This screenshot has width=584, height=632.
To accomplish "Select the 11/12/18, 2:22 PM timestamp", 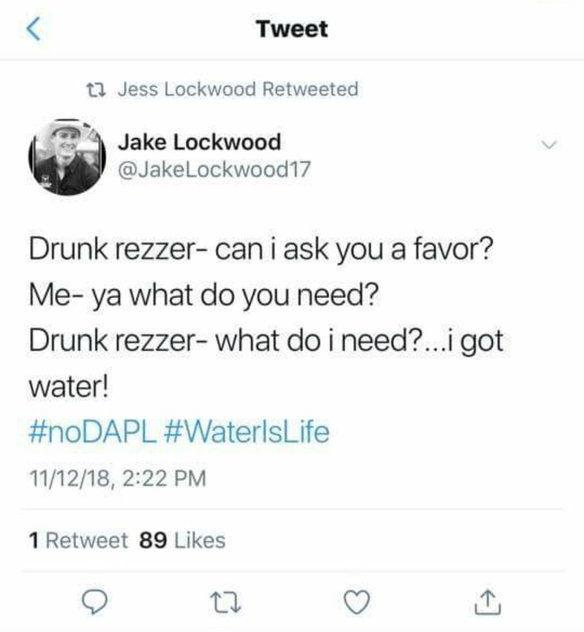I will (117, 478).
